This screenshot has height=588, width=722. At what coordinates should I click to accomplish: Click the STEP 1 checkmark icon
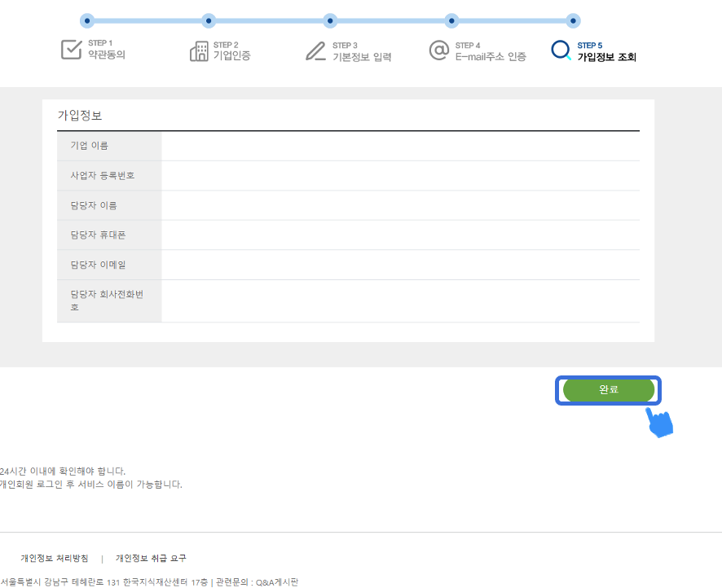pyautogui.click(x=72, y=50)
